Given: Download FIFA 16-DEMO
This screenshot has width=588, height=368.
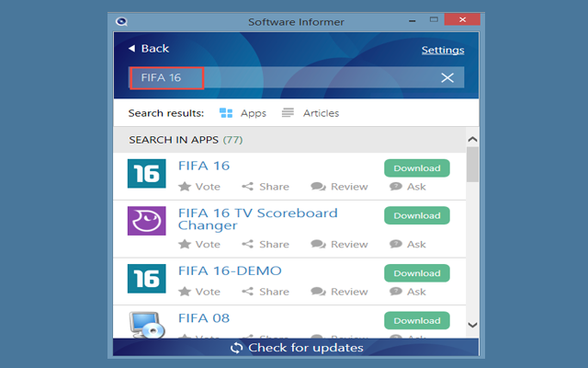Looking at the screenshot, I should [416, 273].
